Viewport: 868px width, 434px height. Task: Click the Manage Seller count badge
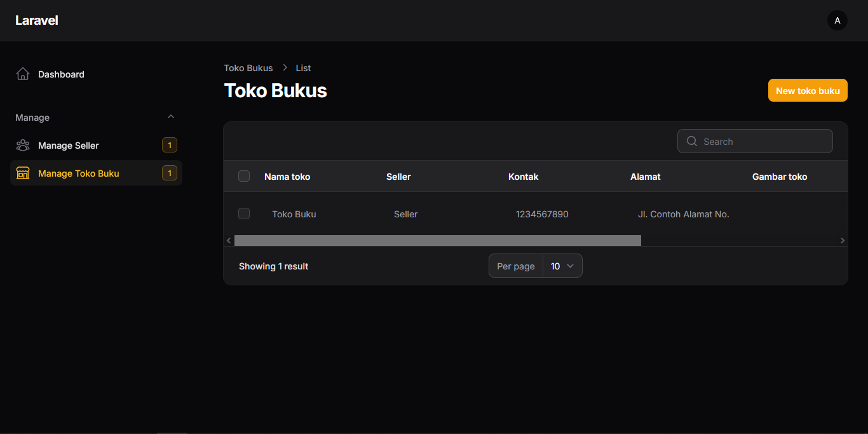click(x=169, y=146)
